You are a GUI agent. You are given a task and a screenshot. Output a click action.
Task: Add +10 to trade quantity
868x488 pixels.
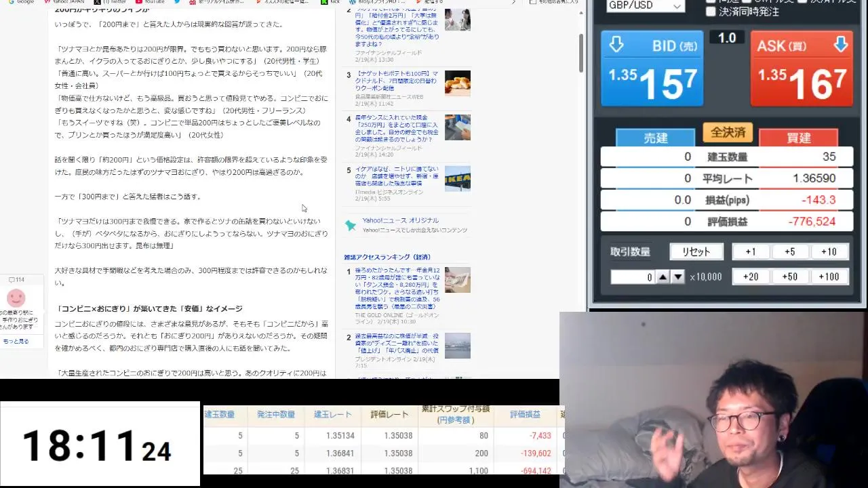tap(829, 251)
